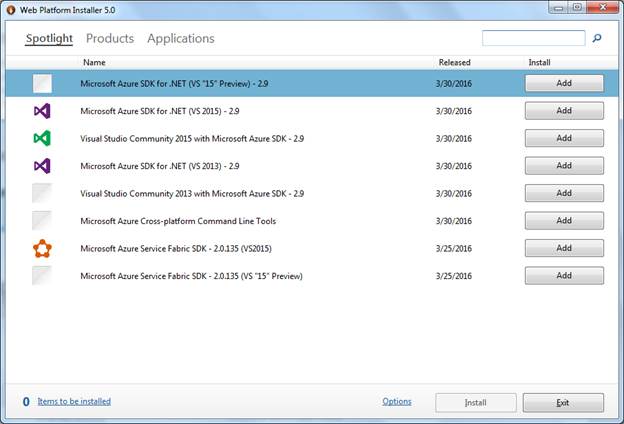Screen dimensions: 624x424
Task: Click the Install button at bottom
Action: pos(476,403)
